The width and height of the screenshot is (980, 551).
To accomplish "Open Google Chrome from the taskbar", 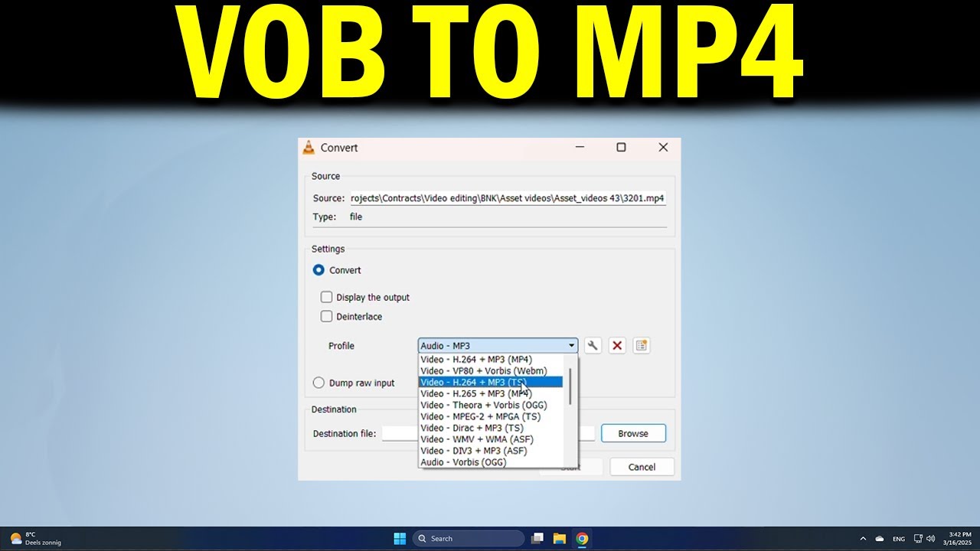I will point(582,538).
